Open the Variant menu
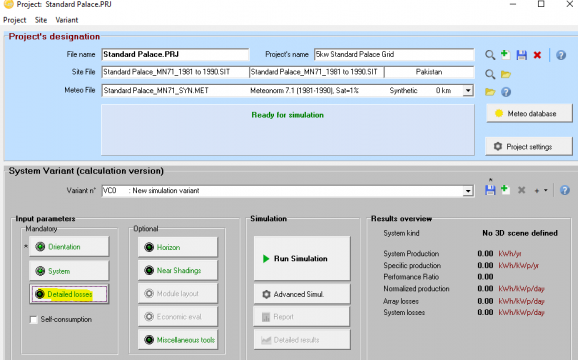Viewport: 578px width, 360px height. 67,20
